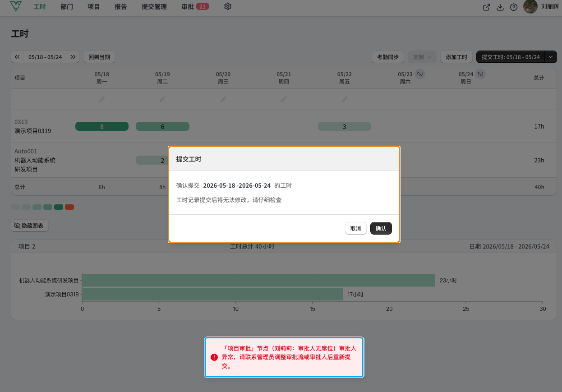
Task: Toggle 隐藏图表 chart visibility
Action: (30, 226)
